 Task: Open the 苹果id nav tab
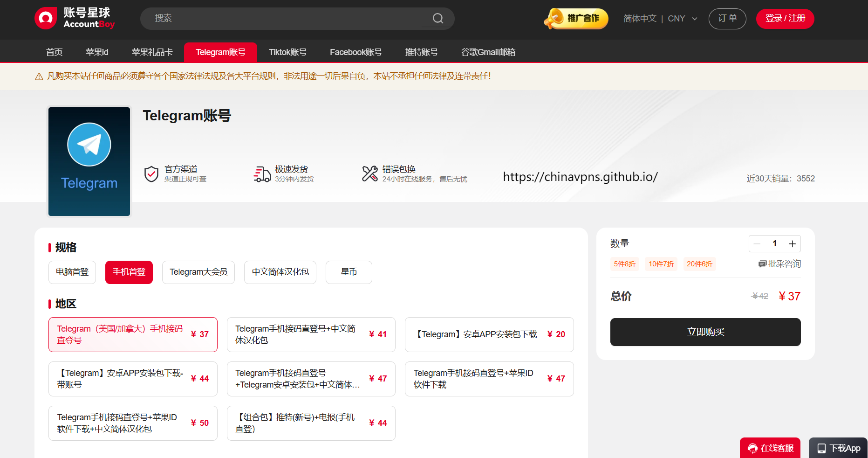(x=97, y=52)
